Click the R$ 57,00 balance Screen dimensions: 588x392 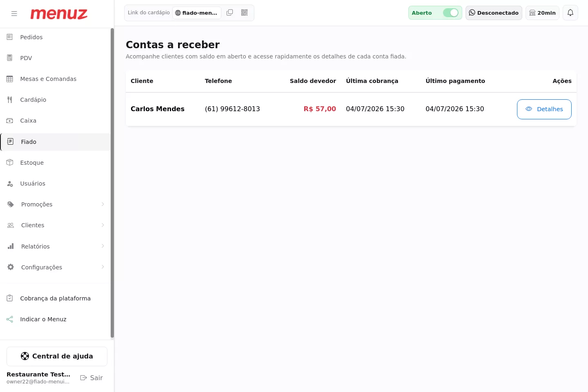point(320,109)
